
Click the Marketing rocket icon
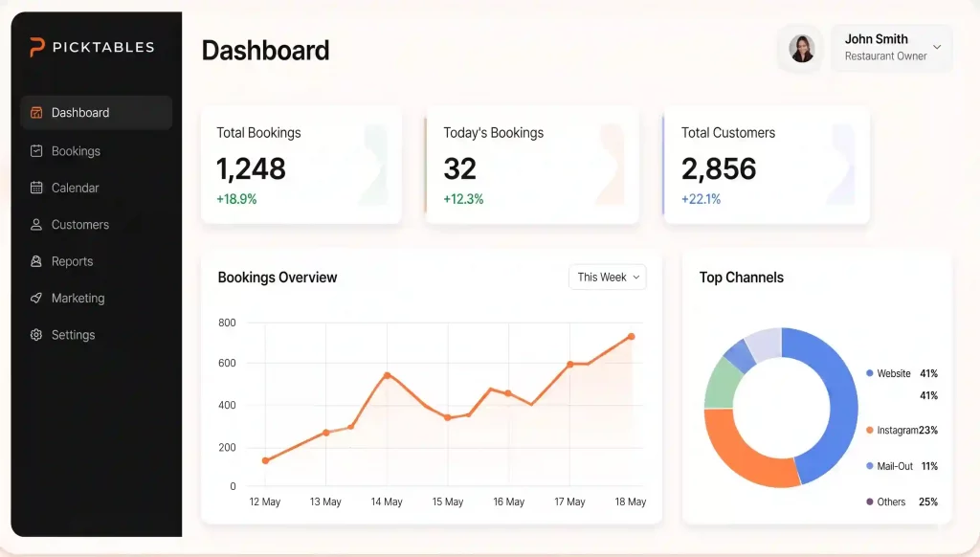pyautogui.click(x=36, y=299)
